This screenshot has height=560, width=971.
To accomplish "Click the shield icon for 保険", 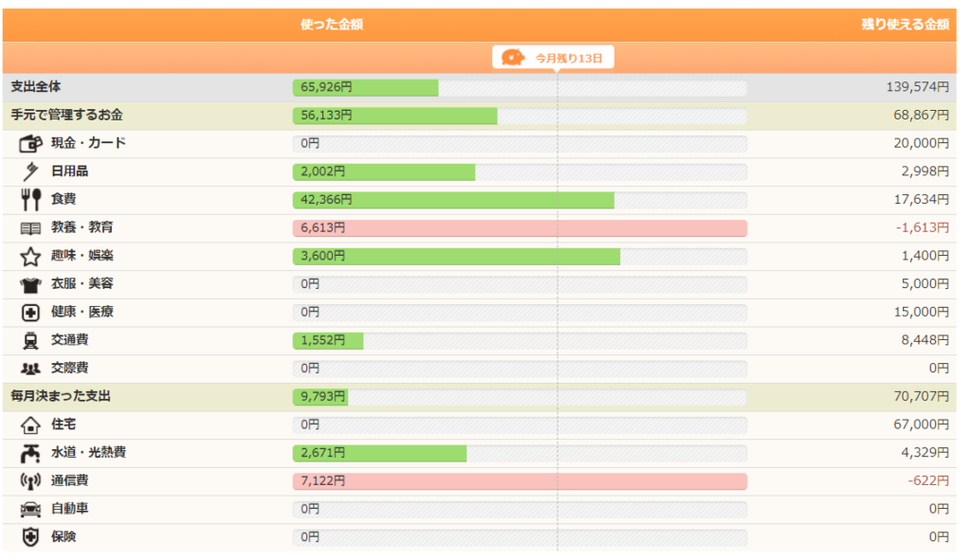I will tap(30, 537).
